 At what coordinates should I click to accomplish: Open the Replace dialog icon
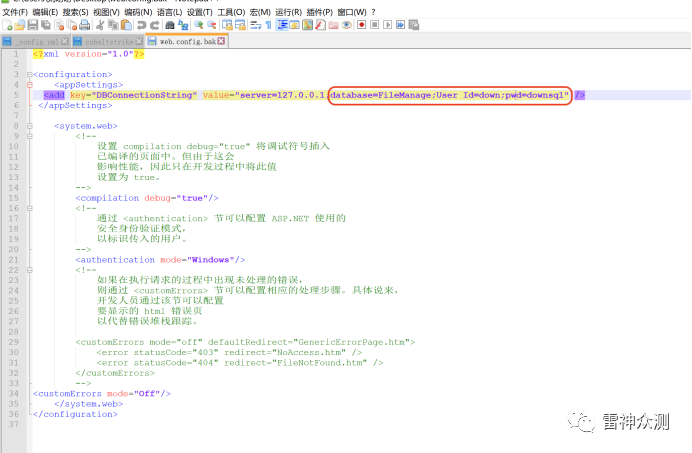pos(184,25)
